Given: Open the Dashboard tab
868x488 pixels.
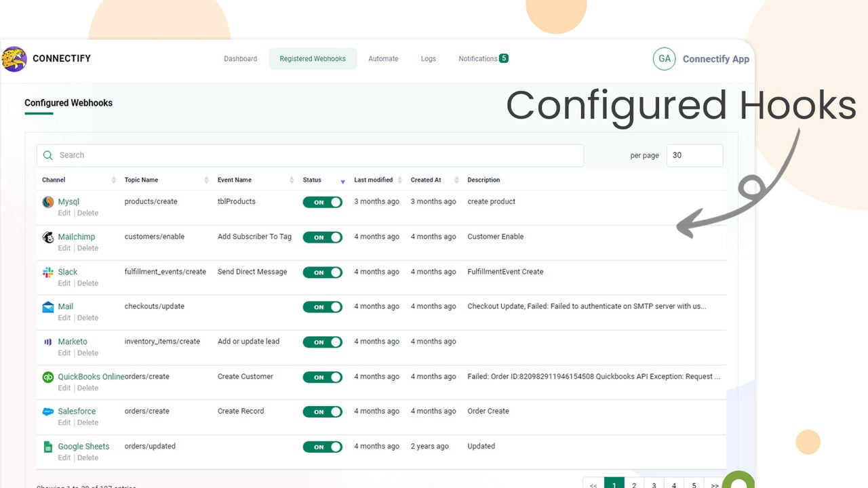Looking at the screenshot, I should (241, 59).
